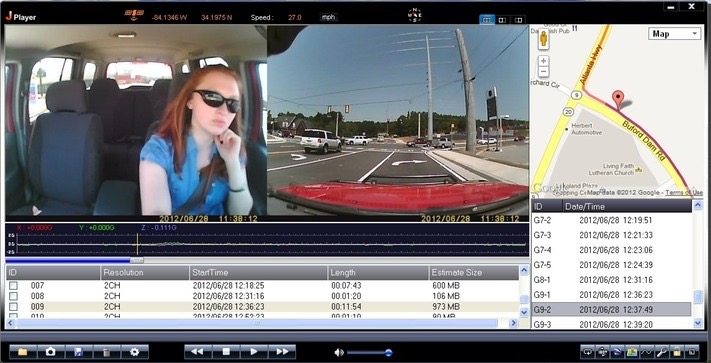Sort by the Resolution column header
The height and width of the screenshot is (363, 711).
(x=145, y=273)
